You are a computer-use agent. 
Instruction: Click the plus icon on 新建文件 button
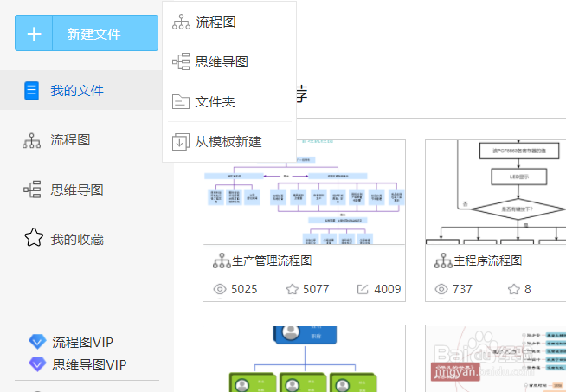coord(34,34)
